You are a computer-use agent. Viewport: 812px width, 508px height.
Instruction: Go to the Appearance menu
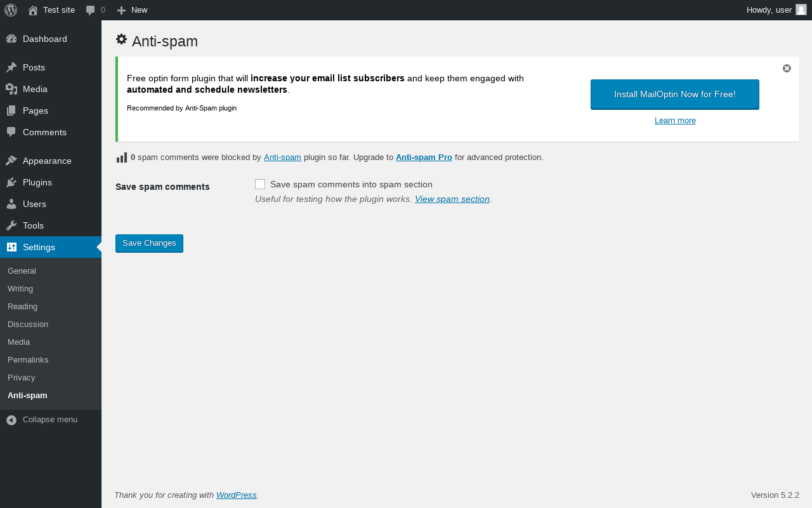click(47, 161)
